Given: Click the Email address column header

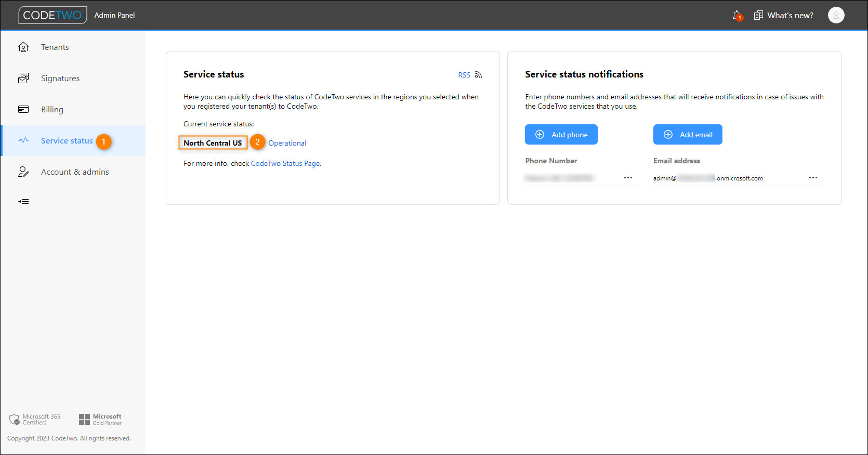Looking at the screenshot, I should [x=677, y=161].
